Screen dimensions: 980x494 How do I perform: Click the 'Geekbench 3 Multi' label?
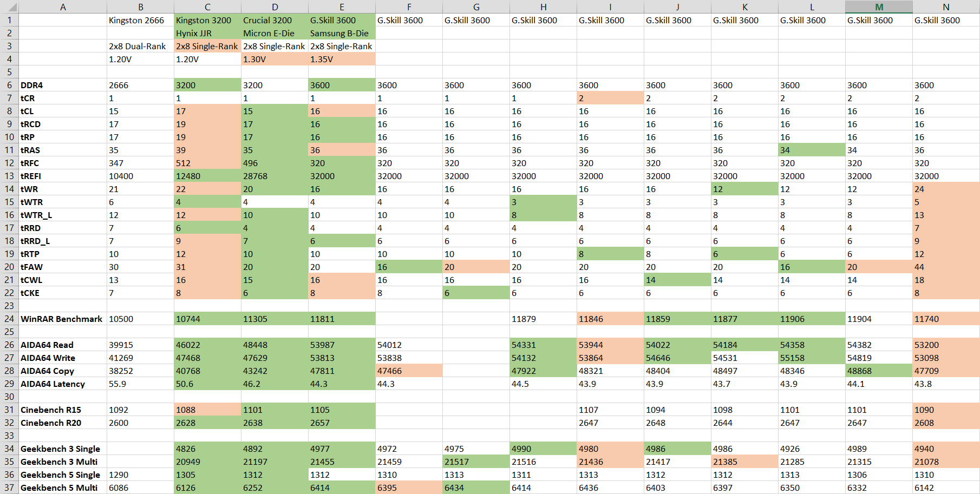tap(63, 462)
